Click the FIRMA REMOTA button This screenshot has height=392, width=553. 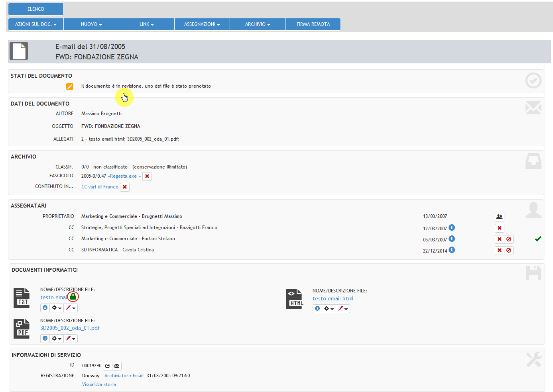(313, 24)
